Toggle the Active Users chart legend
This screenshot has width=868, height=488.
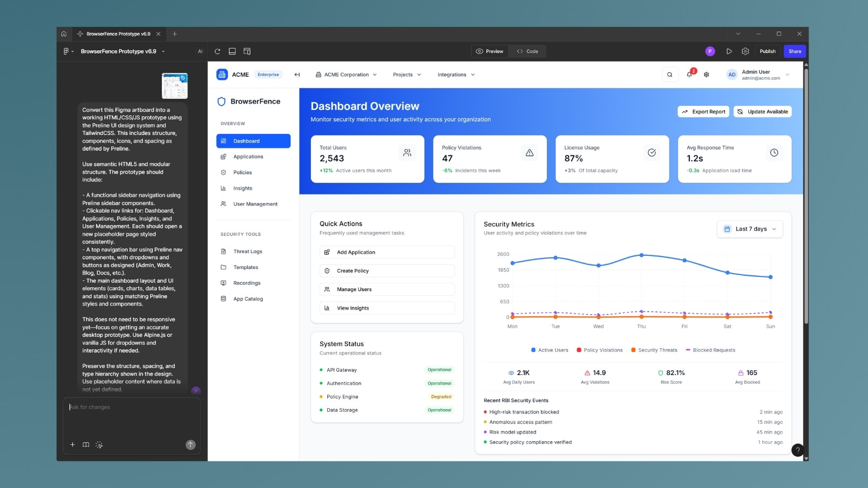click(550, 350)
